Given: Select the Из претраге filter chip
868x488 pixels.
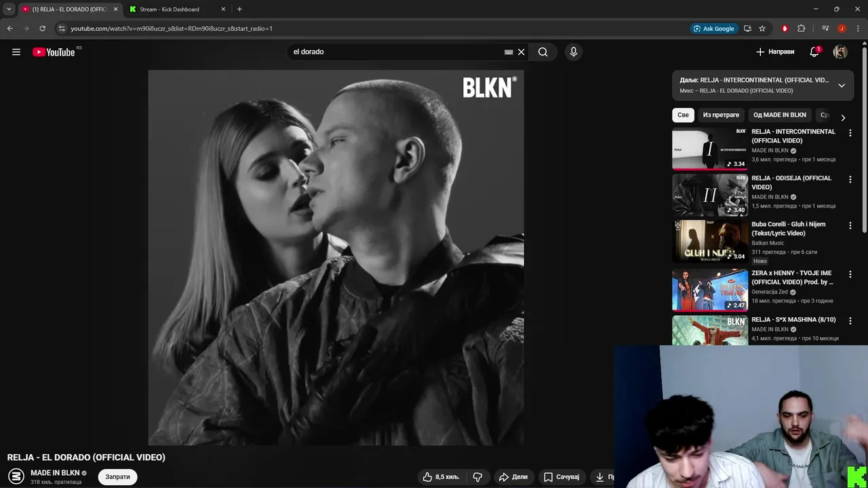Looking at the screenshot, I should tap(721, 115).
